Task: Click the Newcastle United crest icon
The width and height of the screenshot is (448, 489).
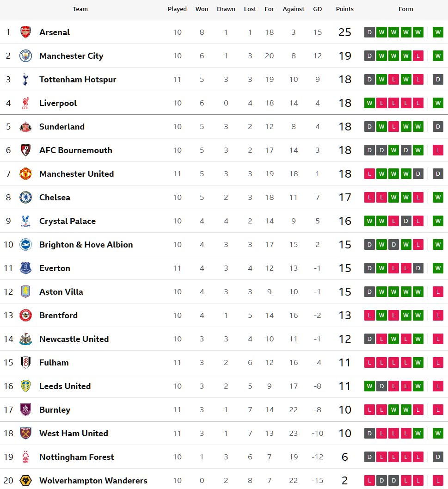Action: pyautogui.click(x=25, y=339)
